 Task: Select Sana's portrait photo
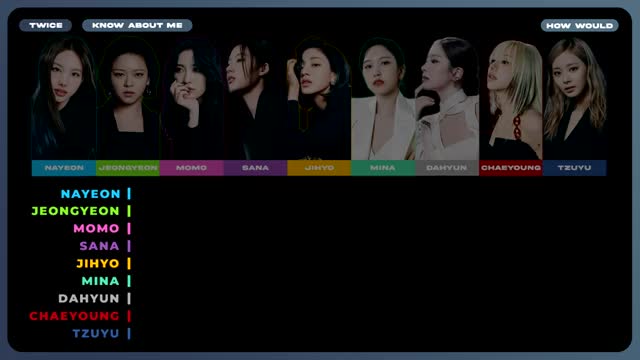[x=256, y=98]
